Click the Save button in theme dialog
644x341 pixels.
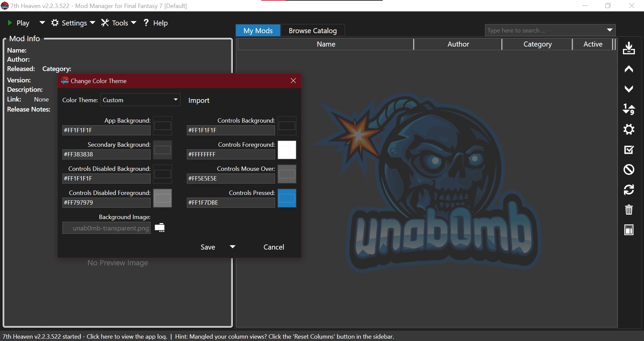pos(208,247)
